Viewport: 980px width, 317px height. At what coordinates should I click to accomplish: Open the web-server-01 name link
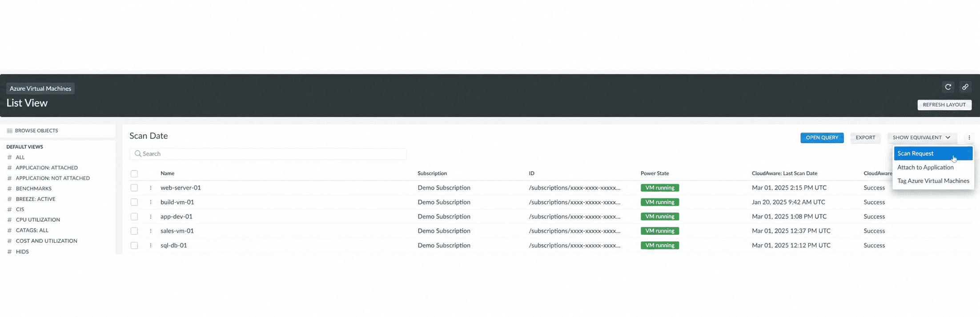click(181, 188)
